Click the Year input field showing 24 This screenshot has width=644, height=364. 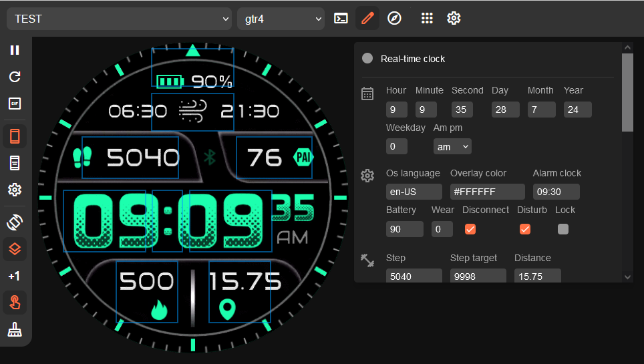pos(577,110)
